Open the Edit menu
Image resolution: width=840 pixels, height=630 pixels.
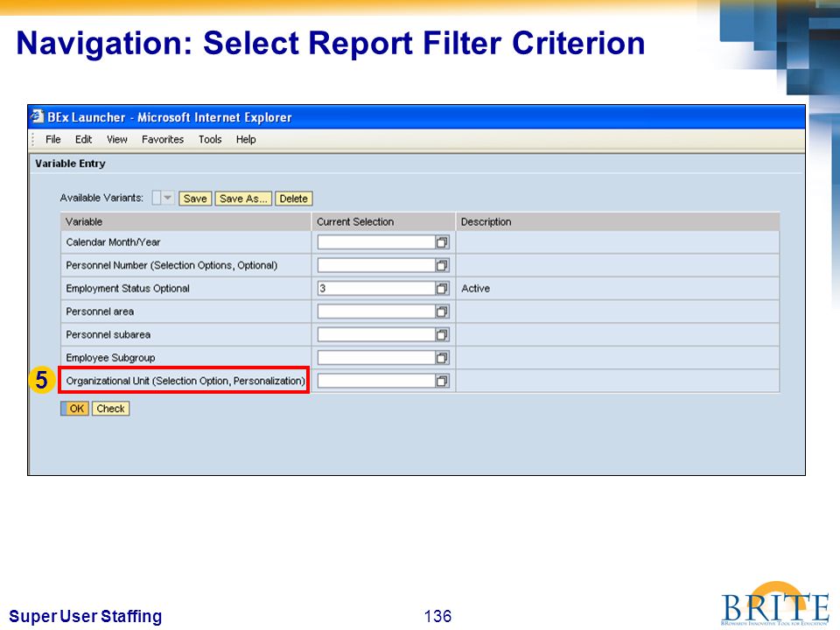pyautogui.click(x=84, y=139)
